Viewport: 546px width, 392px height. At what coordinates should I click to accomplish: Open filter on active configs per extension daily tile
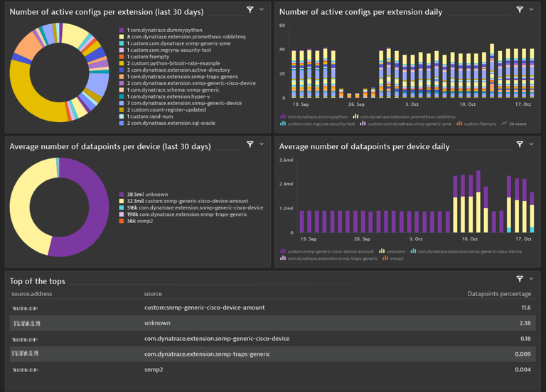pyautogui.click(x=520, y=10)
